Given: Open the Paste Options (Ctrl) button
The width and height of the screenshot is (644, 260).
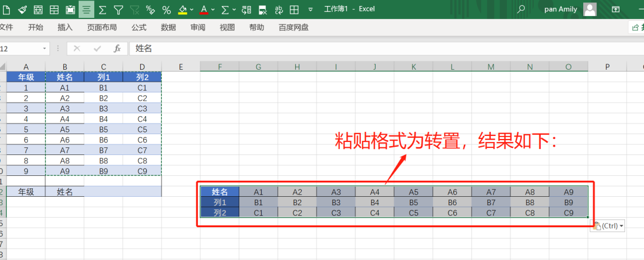Looking at the screenshot, I should tap(608, 225).
